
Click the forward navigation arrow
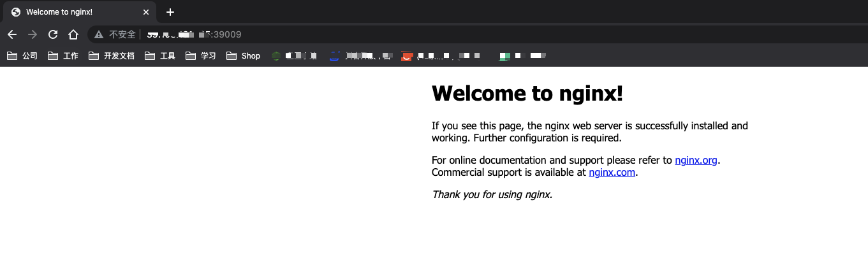click(33, 34)
